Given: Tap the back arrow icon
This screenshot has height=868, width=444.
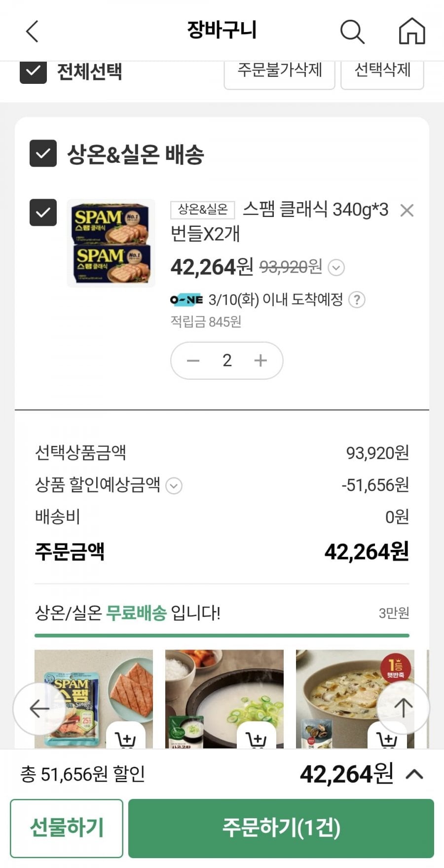Looking at the screenshot, I should 33,32.
